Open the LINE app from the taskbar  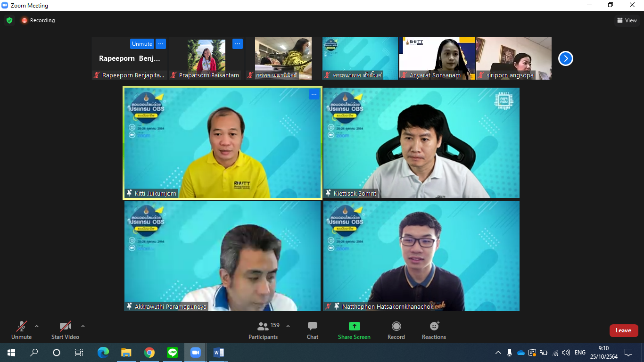[172, 353]
